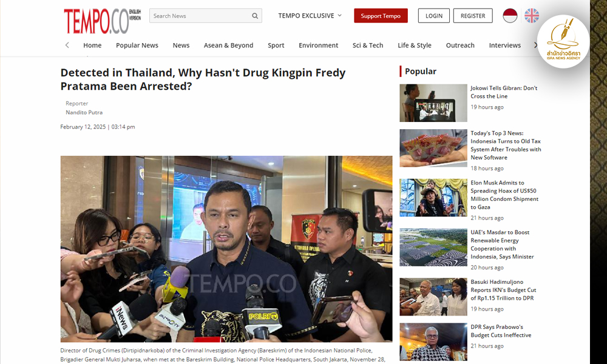Open the Popular News menu item
This screenshot has height=364, width=607.
coord(137,45)
